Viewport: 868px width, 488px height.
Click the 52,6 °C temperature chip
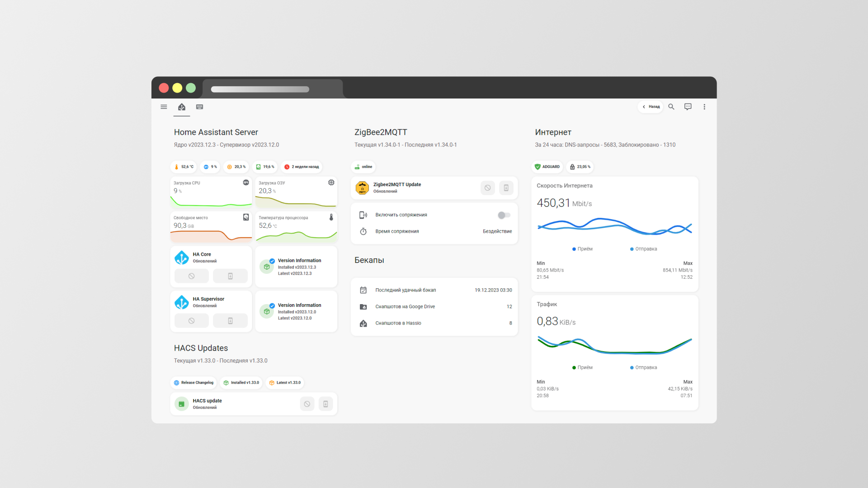[184, 167]
